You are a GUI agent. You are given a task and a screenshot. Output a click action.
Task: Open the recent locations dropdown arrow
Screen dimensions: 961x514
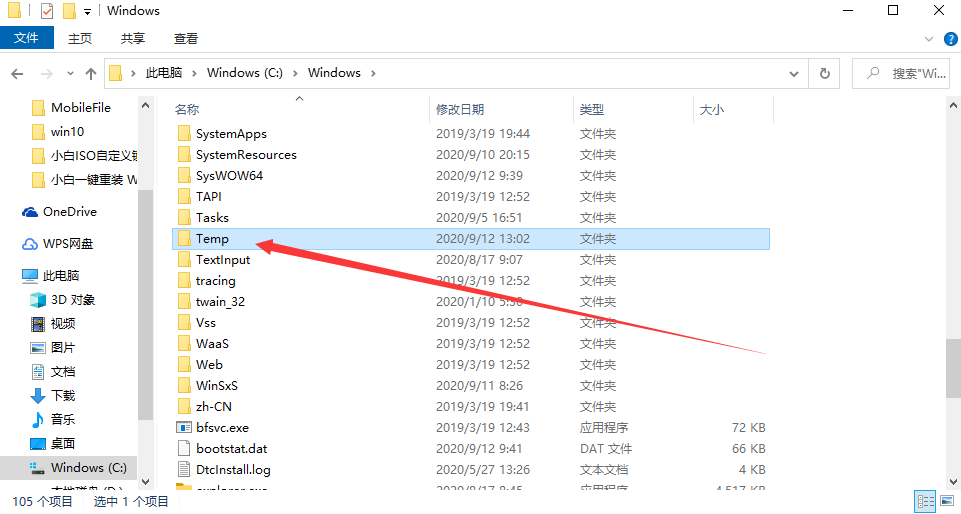coord(70,73)
